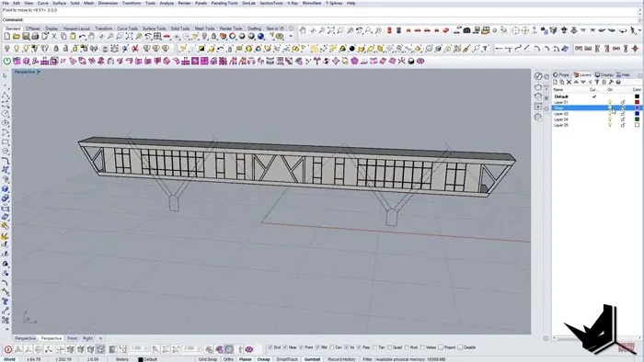644x362 pixels.
Task: Open the Paneling Tools menu
Action: coord(224,3)
